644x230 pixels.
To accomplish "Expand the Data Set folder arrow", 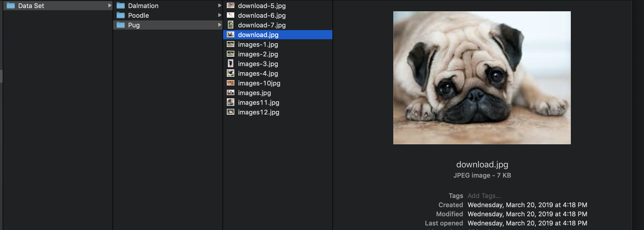I will pos(110,6).
